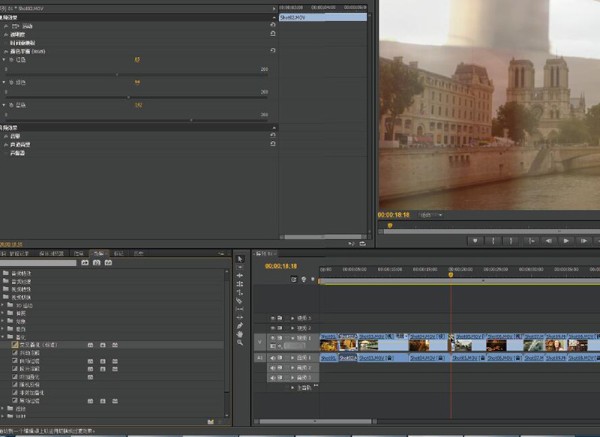Select the Hand tool
Screen dimensions: 600x437
pyautogui.click(x=240, y=334)
